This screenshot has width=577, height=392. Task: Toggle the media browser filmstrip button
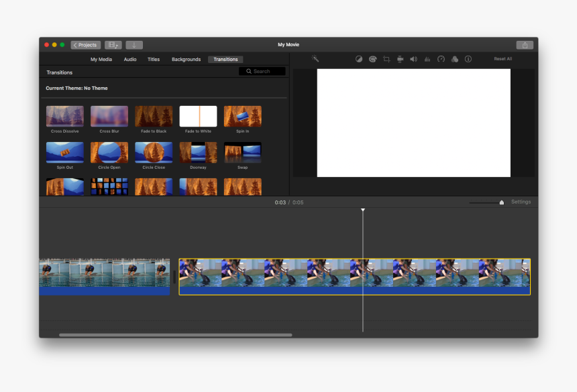(x=113, y=45)
